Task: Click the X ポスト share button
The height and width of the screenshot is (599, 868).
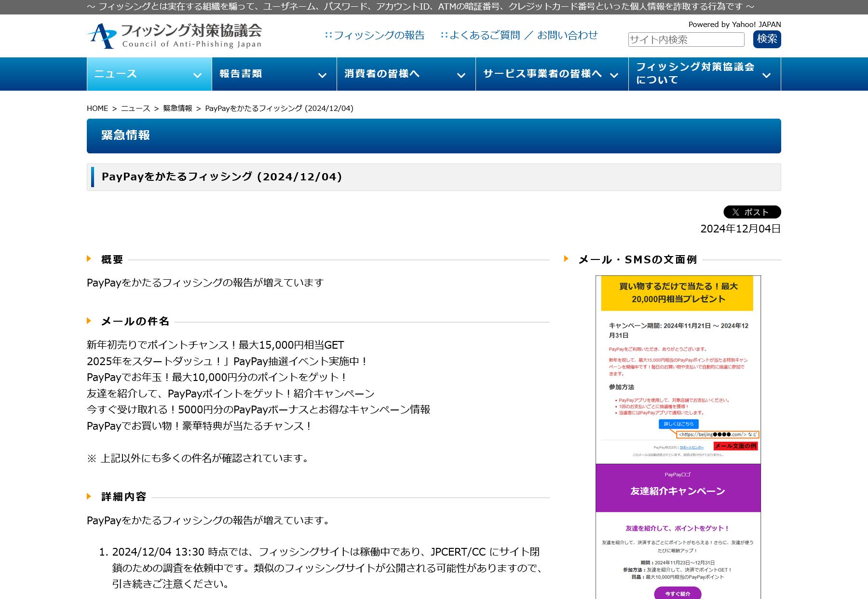Action: pyautogui.click(x=752, y=212)
